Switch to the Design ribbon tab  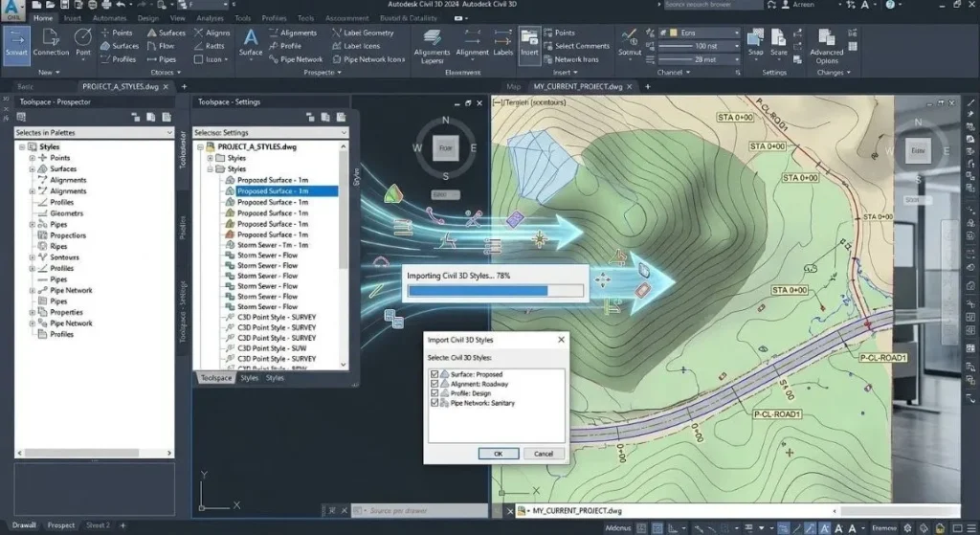148,18
